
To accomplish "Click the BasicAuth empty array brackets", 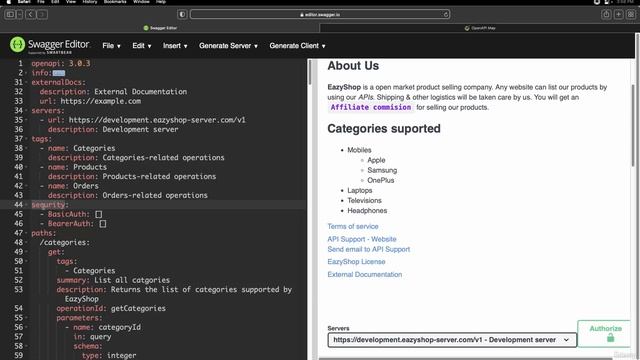I will click(99, 214).
